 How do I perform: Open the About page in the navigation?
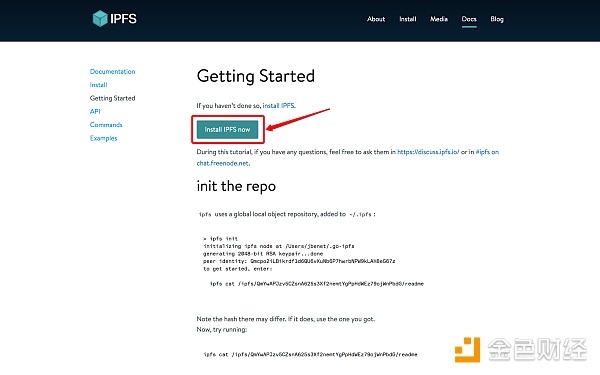pos(376,19)
